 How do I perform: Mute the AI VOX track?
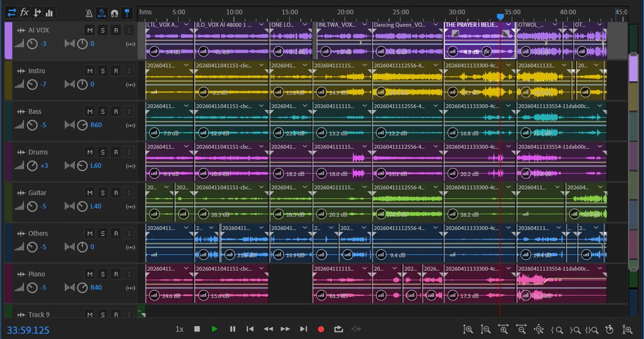90,30
